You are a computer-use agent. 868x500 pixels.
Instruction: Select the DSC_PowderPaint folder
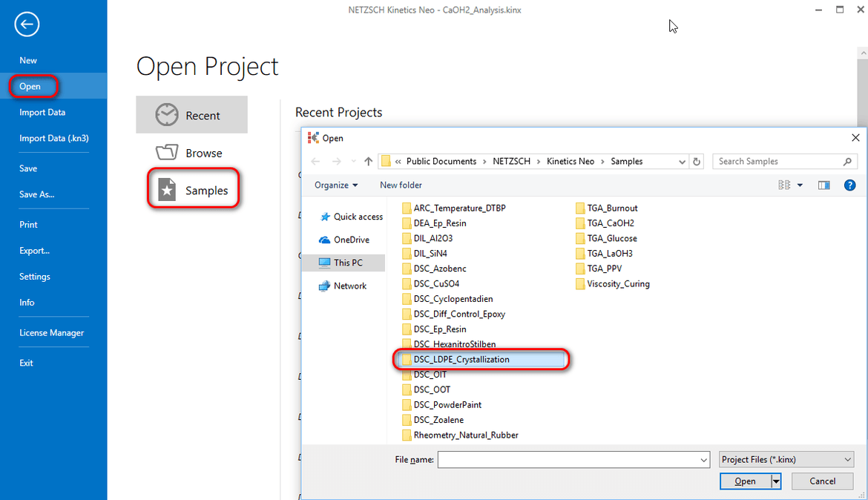tap(441, 405)
